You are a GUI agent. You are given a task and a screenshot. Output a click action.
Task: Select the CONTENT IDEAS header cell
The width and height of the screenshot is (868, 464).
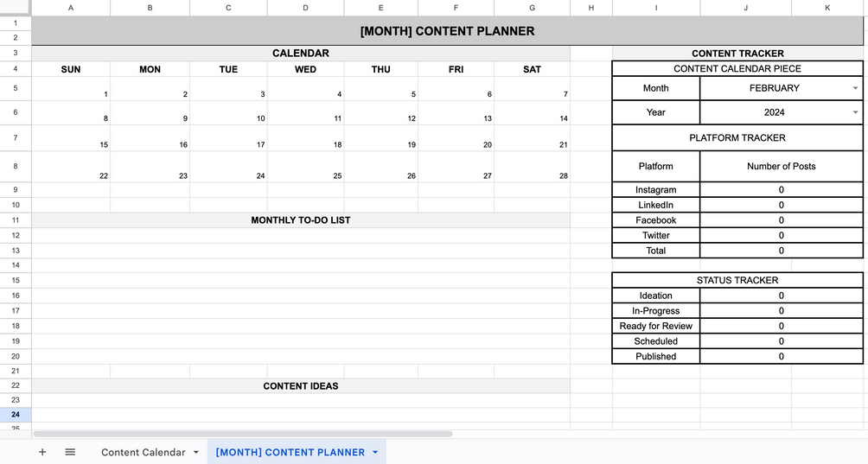click(301, 386)
